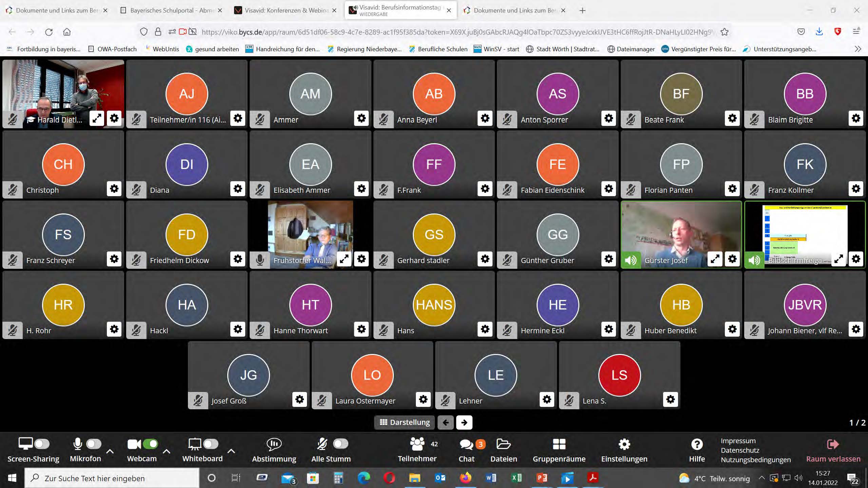Expand Harald Dietl video to fullscreen
This screenshot has width=868, height=488.
point(97,118)
